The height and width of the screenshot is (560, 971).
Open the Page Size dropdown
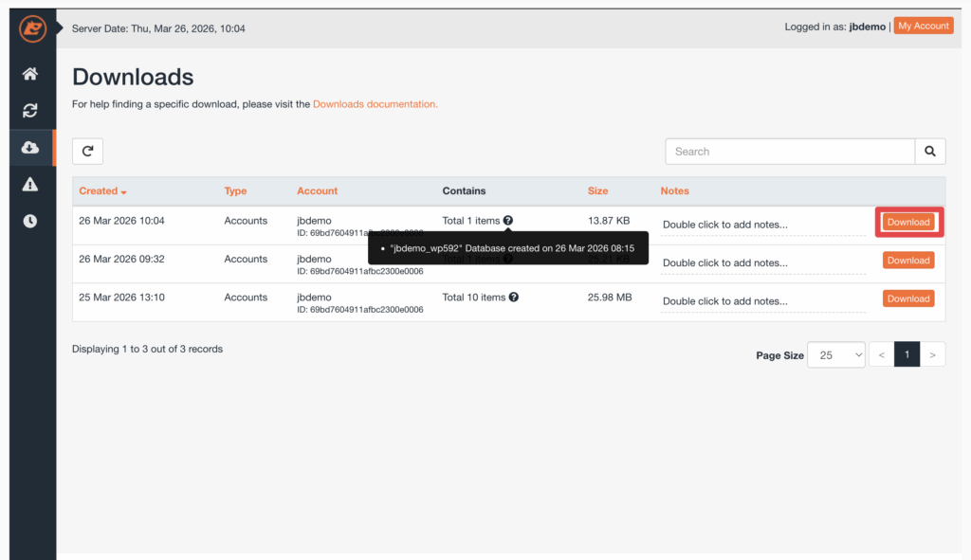coord(835,354)
